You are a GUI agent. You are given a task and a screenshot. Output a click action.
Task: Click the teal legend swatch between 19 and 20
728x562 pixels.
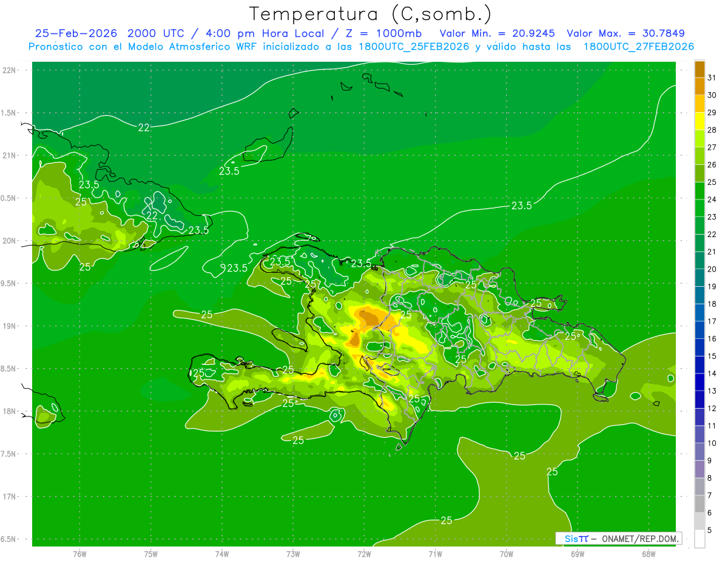point(699,278)
